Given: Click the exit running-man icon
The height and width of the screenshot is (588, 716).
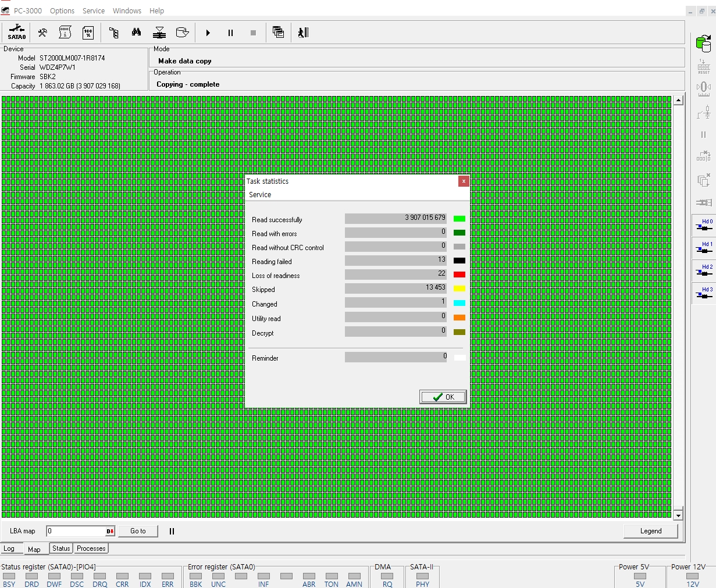Looking at the screenshot, I should click(x=303, y=33).
